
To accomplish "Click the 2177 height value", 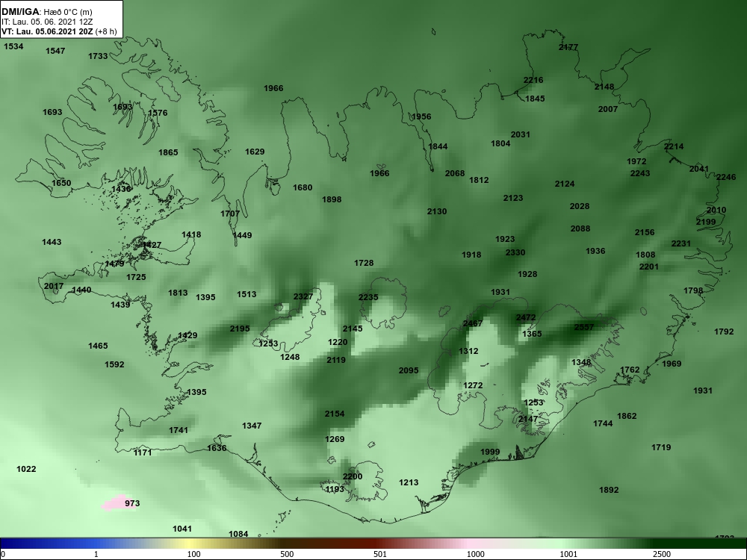I will click(568, 47).
